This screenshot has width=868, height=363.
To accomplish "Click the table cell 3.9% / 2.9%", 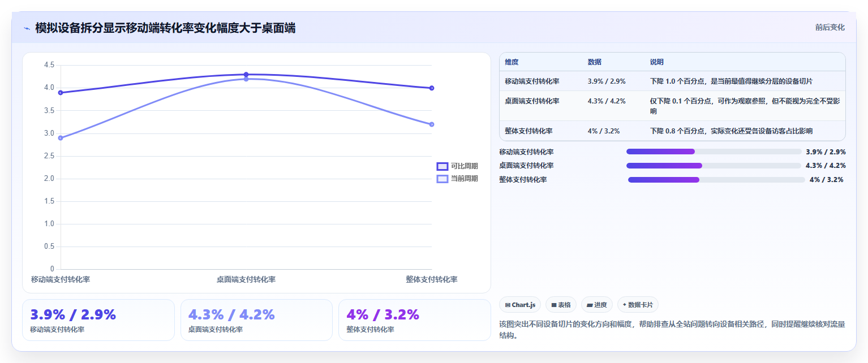I will [x=607, y=81].
